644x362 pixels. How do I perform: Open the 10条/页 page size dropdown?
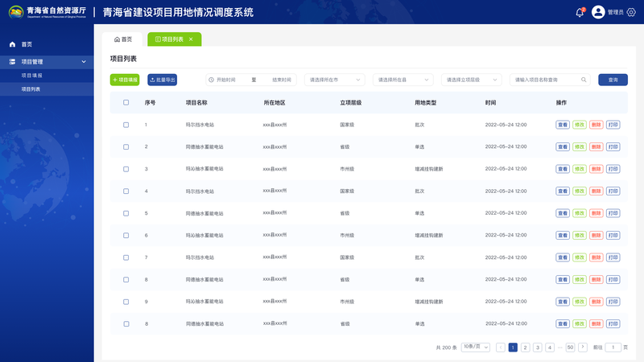point(476,348)
